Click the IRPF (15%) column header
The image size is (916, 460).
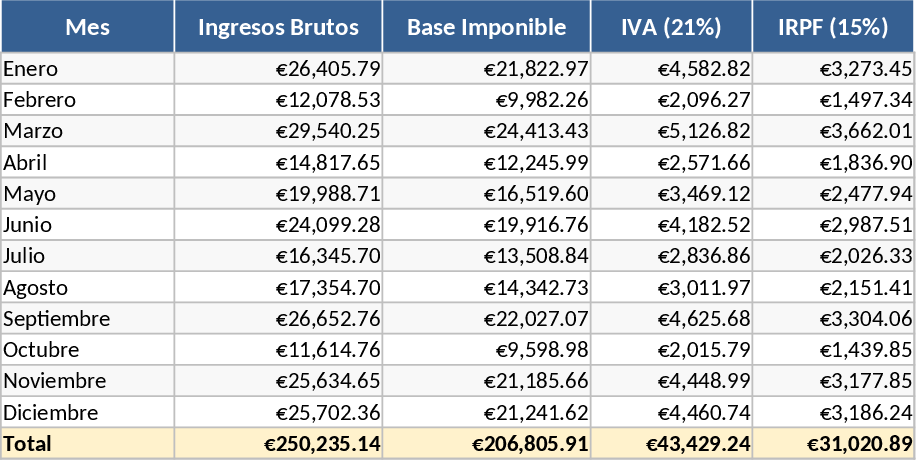coord(833,27)
